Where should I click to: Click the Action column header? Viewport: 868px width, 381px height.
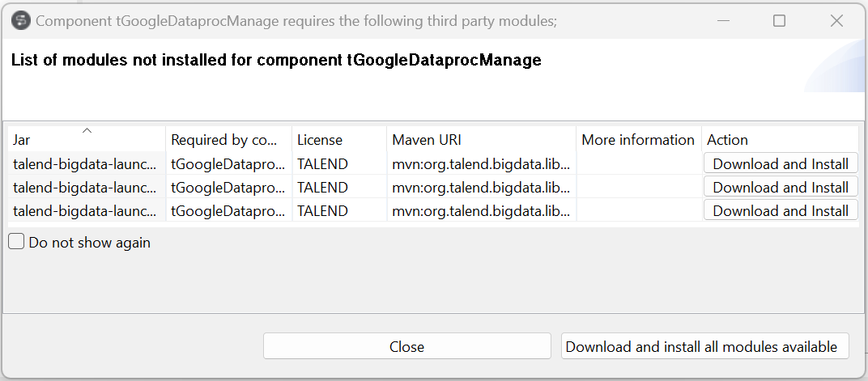[780, 140]
